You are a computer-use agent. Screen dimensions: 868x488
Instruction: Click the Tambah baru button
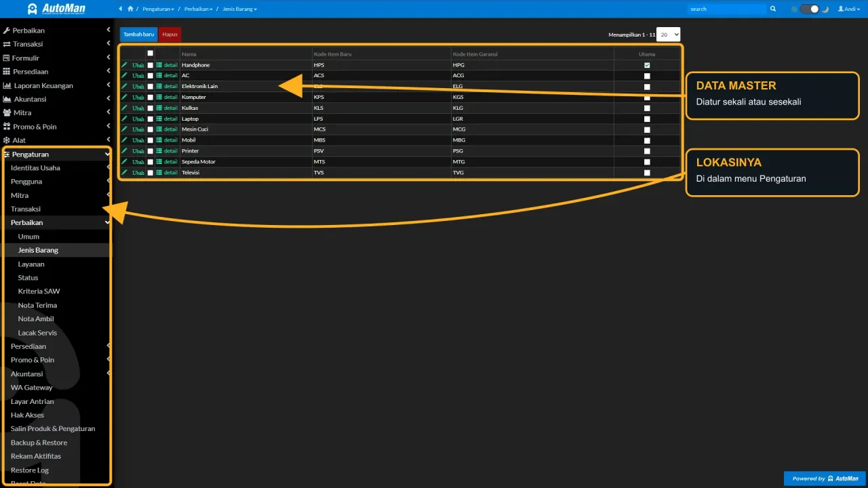[138, 34]
